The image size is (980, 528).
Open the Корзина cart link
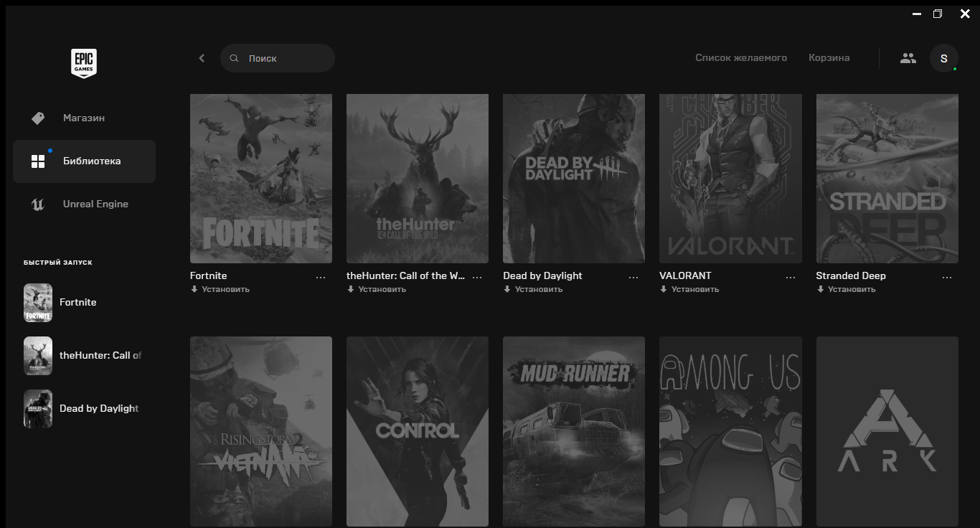[829, 58]
